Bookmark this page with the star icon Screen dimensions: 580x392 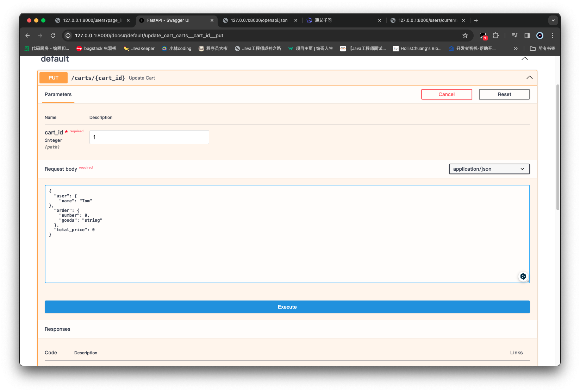pos(465,36)
